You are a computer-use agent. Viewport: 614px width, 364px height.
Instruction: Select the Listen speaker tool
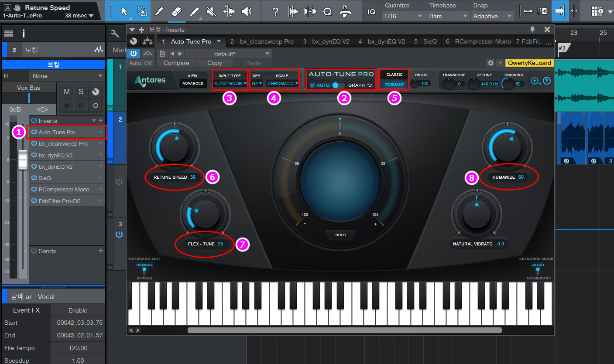tap(246, 11)
